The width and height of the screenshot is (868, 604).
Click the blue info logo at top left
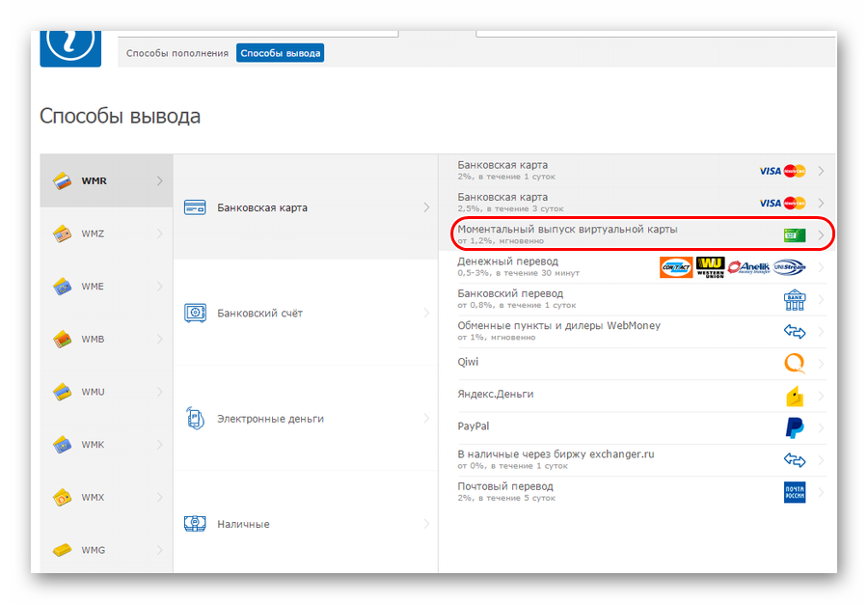70,47
